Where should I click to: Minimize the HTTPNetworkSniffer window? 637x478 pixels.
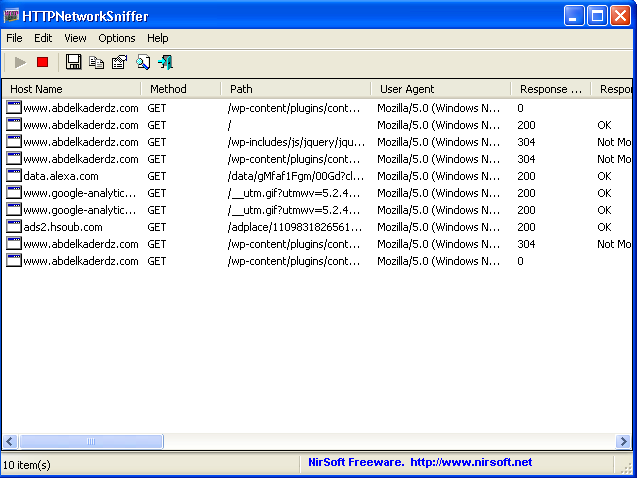574,16
